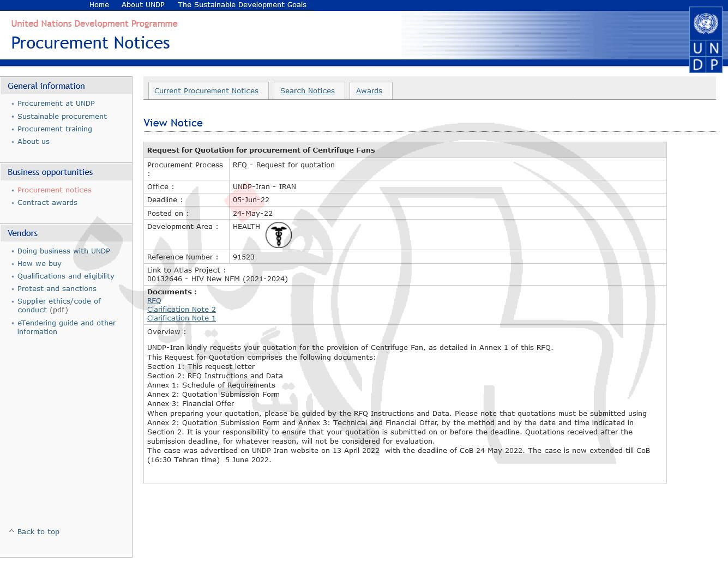Click the Health caduceus icon
Viewport: 728px width, 587px height.
(279, 235)
